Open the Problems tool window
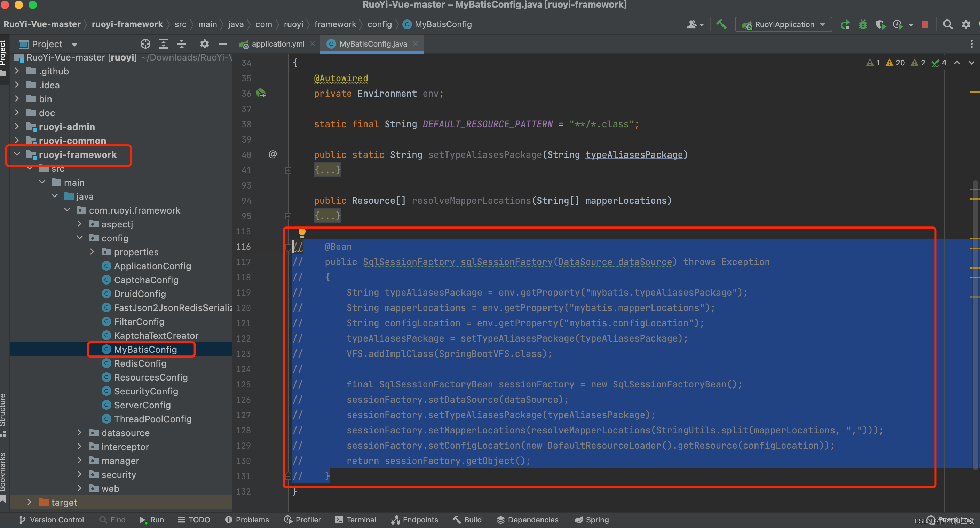Screen dimensions: 980x528 [246, 520]
